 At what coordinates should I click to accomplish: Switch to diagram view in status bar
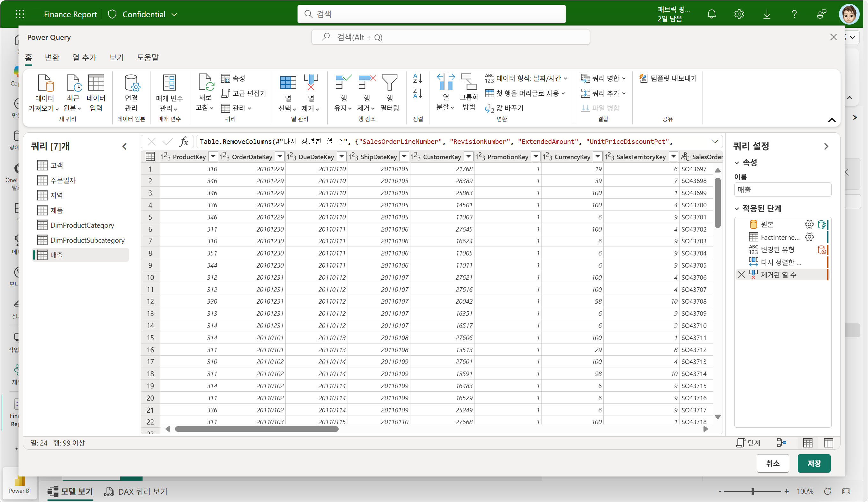pyautogui.click(x=781, y=443)
